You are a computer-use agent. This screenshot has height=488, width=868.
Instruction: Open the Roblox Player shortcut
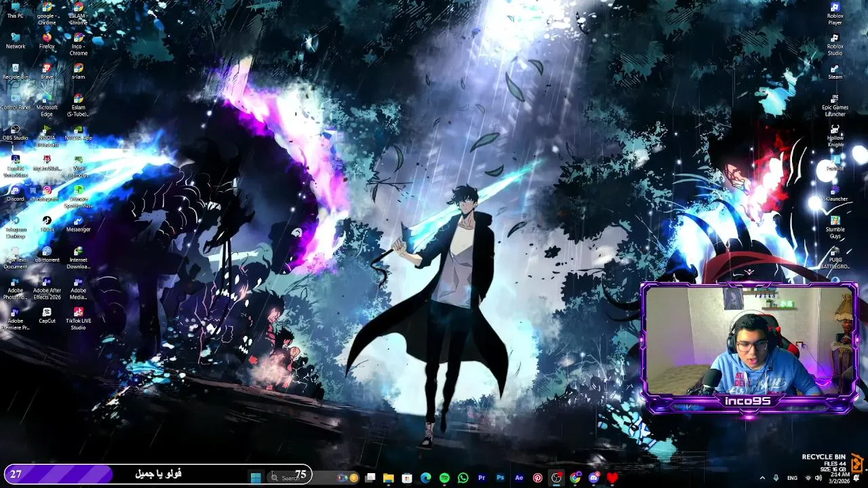coord(835,14)
